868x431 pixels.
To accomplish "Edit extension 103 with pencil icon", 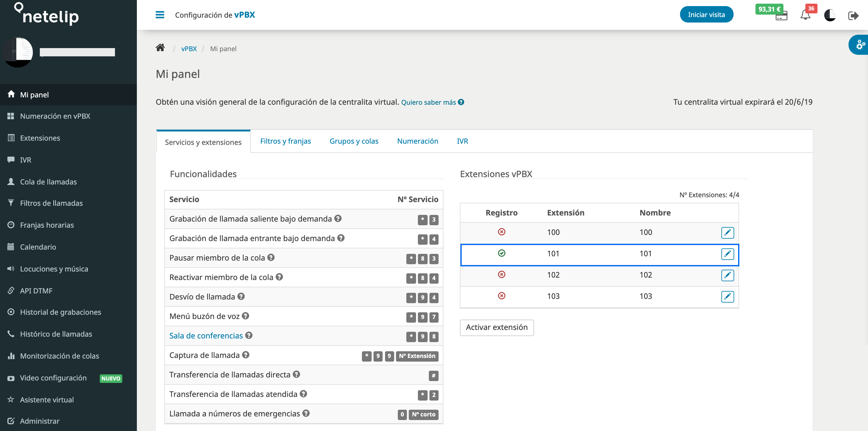I will point(727,296).
